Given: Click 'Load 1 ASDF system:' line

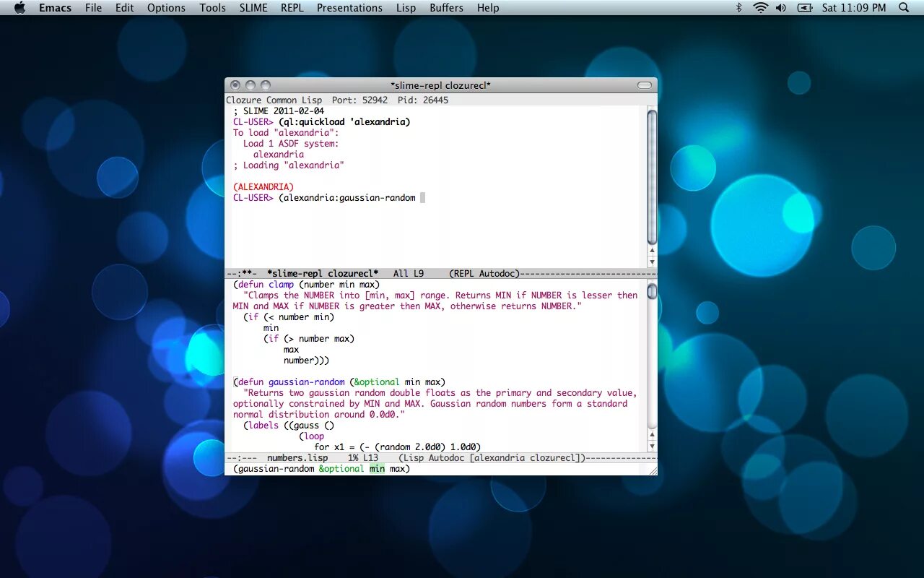Looking at the screenshot, I should coord(291,144).
